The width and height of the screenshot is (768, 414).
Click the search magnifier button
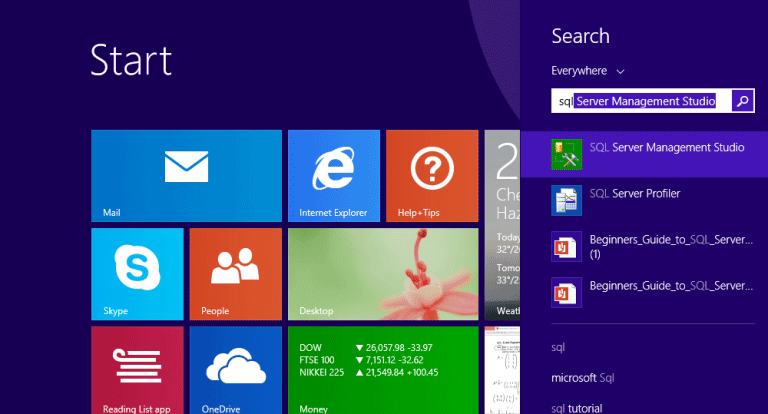pos(742,100)
